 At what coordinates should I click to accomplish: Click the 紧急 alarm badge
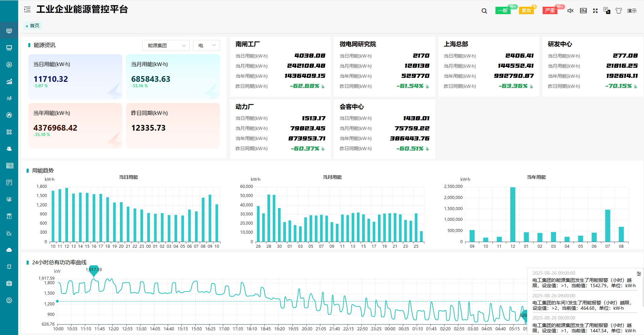coord(526,10)
